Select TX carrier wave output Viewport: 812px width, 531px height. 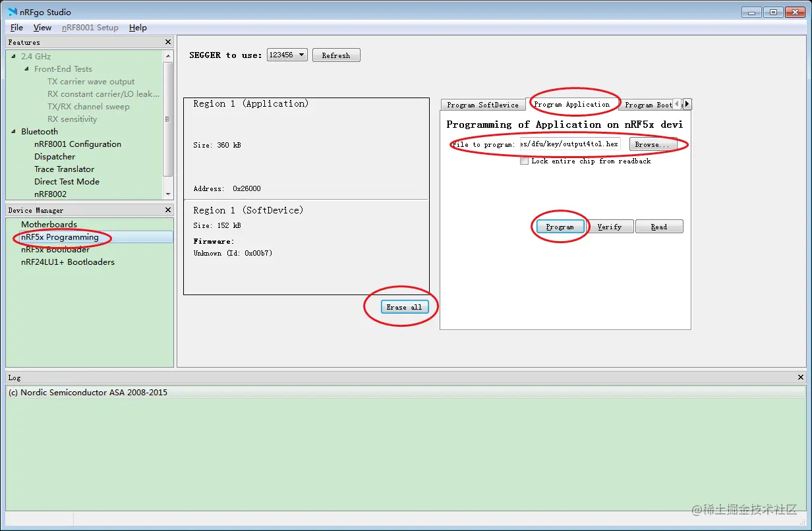pos(91,82)
